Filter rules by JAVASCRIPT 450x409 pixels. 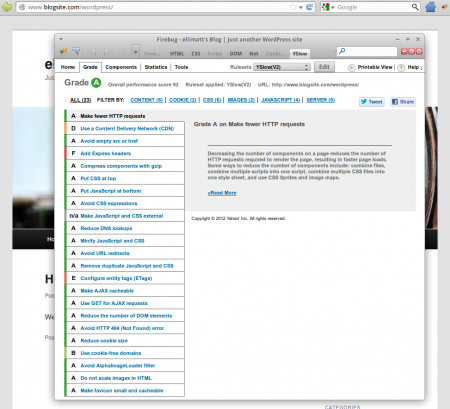281,100
